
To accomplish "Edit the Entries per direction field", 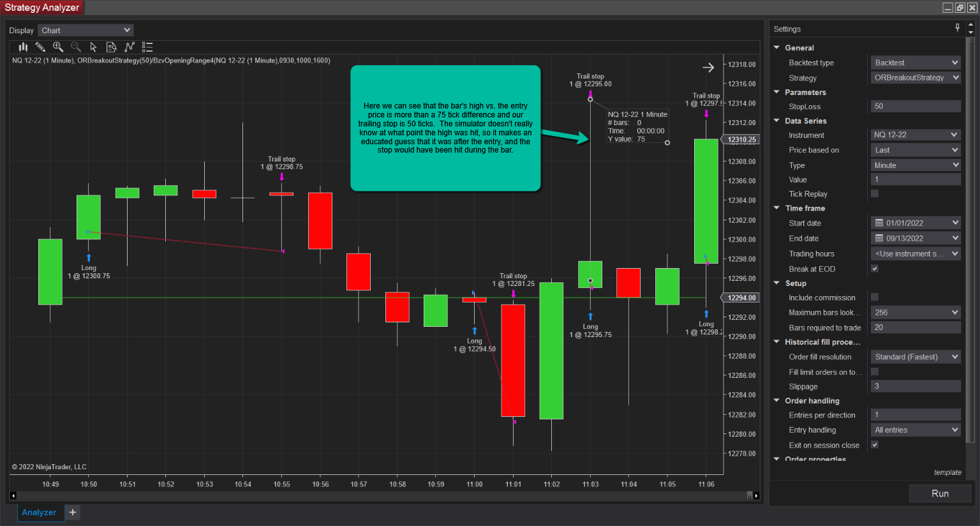I will point(916,415).
